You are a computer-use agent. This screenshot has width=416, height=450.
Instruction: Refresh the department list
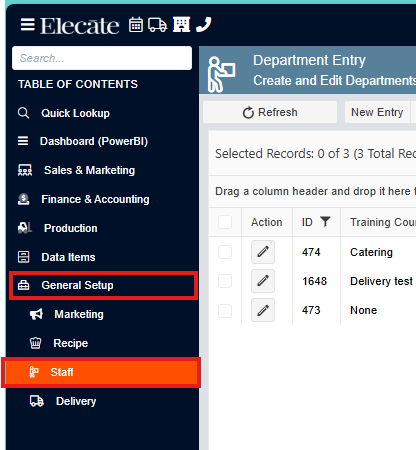pyautogui.click(x=270, y=112)
